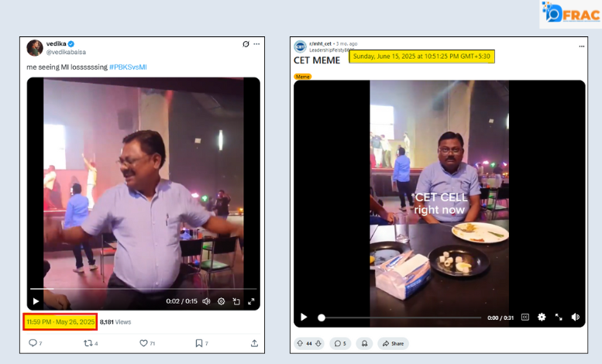
Task: Upvote the CET MEME post
Action: 299,343
